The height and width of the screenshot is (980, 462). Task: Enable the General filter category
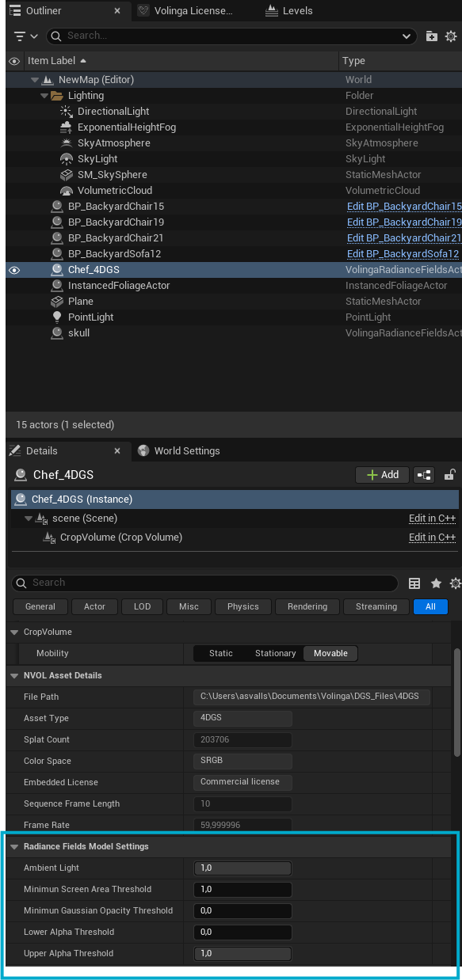tap(40, 607)
